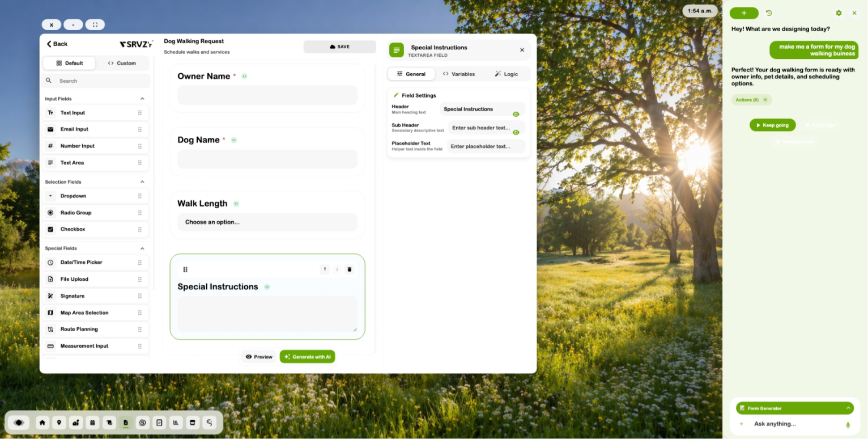Toggle Header visibility eye icon
868x439 pixels.
click(x=516, y=114)
